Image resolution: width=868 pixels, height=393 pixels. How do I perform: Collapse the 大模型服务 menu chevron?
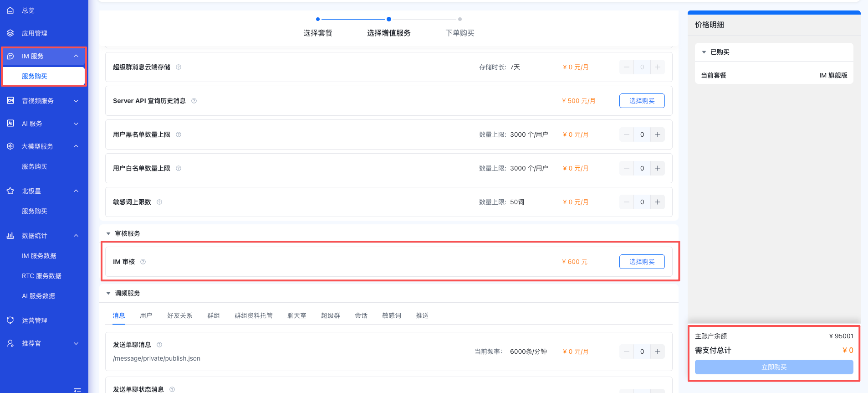(x=76, y=146)
